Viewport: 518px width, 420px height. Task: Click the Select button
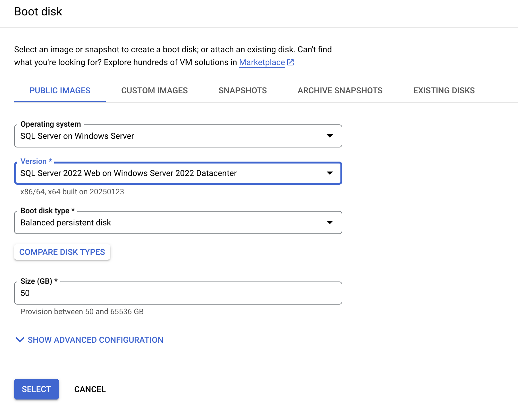[x=37, y=389]
